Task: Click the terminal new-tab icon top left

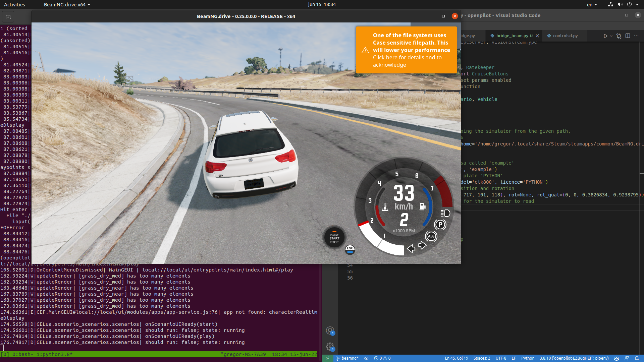Action: pyautogui.click(x=8, y=17)
